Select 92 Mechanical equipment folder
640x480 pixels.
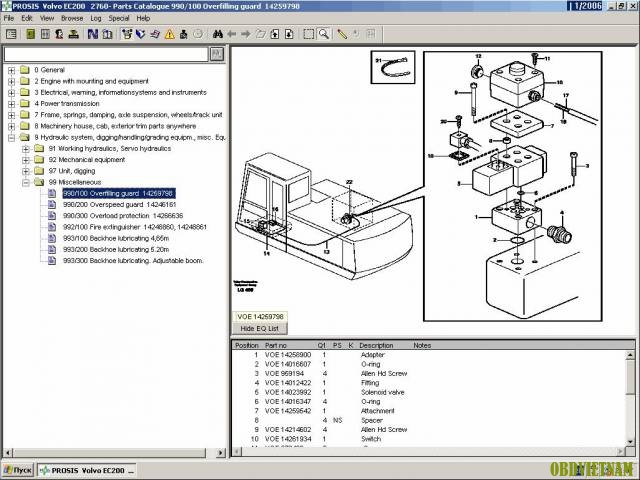click(x=87, y=160)
